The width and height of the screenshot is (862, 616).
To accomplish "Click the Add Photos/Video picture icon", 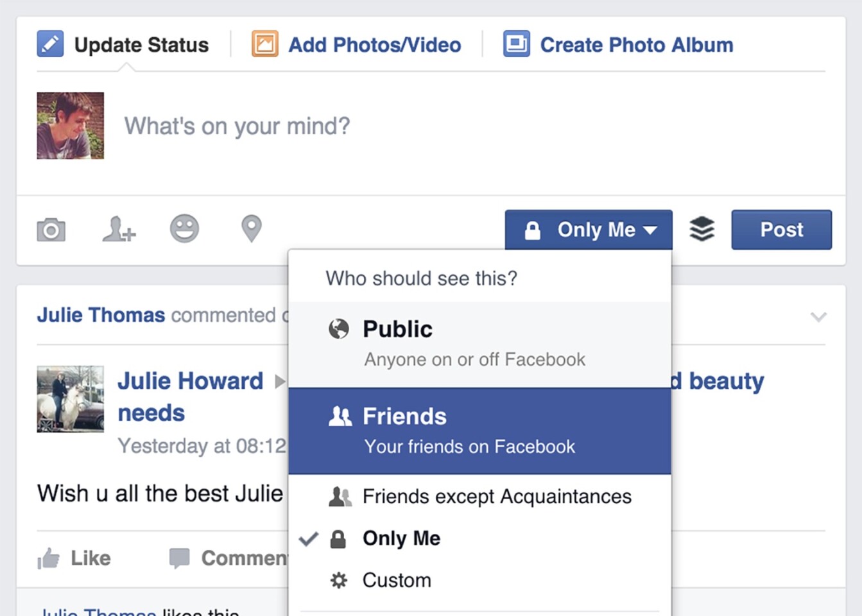I will pyautogui.click(x=265, y=44).
